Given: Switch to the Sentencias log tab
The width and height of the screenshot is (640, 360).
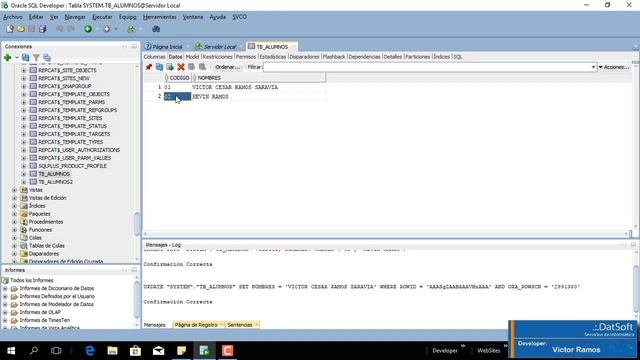Looking at the screenshot, I should 240,325.
